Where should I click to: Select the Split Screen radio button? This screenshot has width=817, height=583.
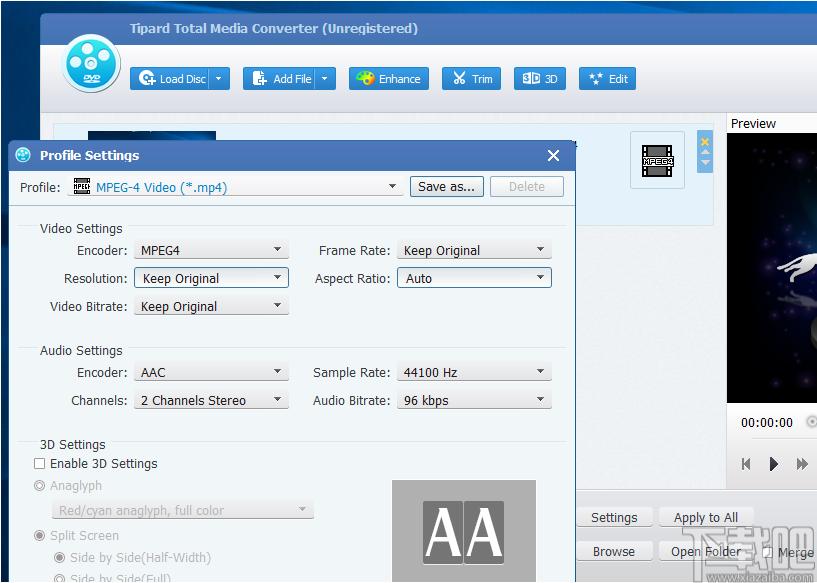point(39,536)
